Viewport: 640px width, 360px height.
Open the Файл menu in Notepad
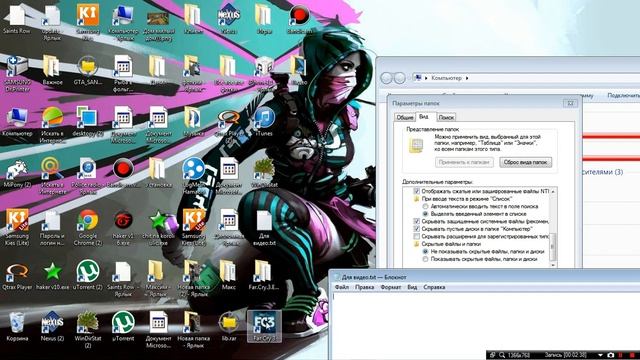coord(342,287)
